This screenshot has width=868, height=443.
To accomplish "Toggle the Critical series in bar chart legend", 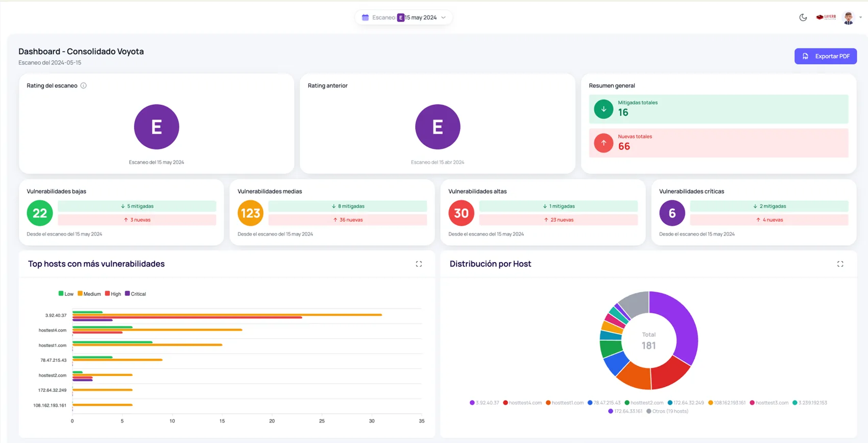I will coord(135,294).
